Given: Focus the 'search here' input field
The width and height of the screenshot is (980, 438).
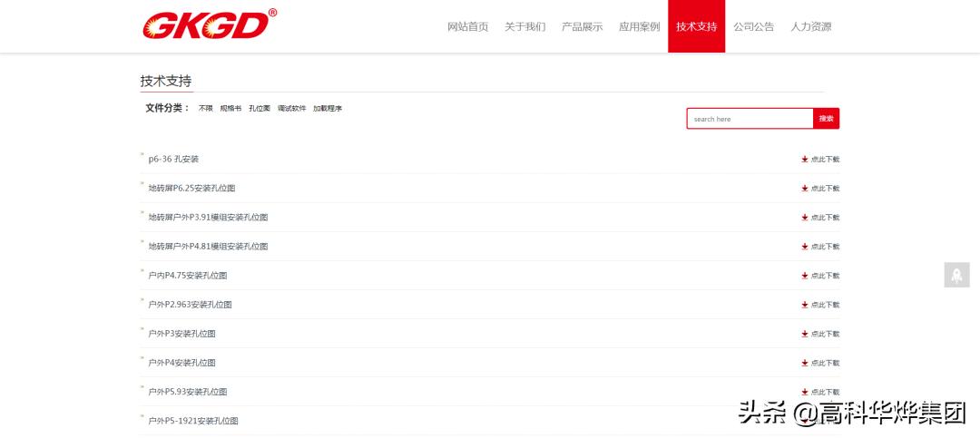Looking at the screenshot, I should (750, 119).
